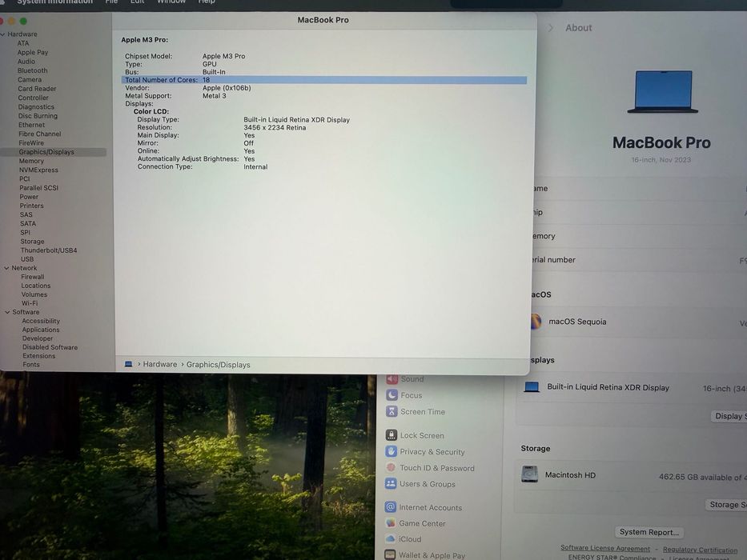Click the Display Settings button

[x=729, y=416]
